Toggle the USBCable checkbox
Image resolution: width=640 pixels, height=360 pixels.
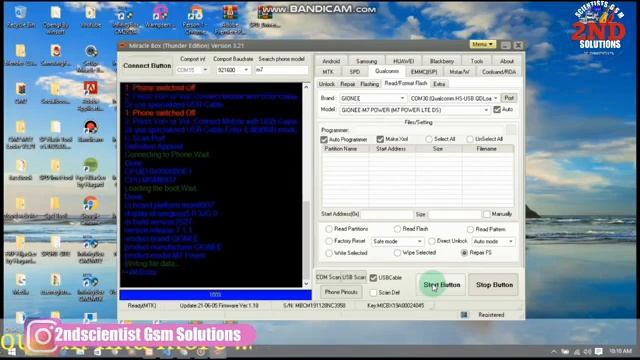pyautogui.click(x=373, y=278)
